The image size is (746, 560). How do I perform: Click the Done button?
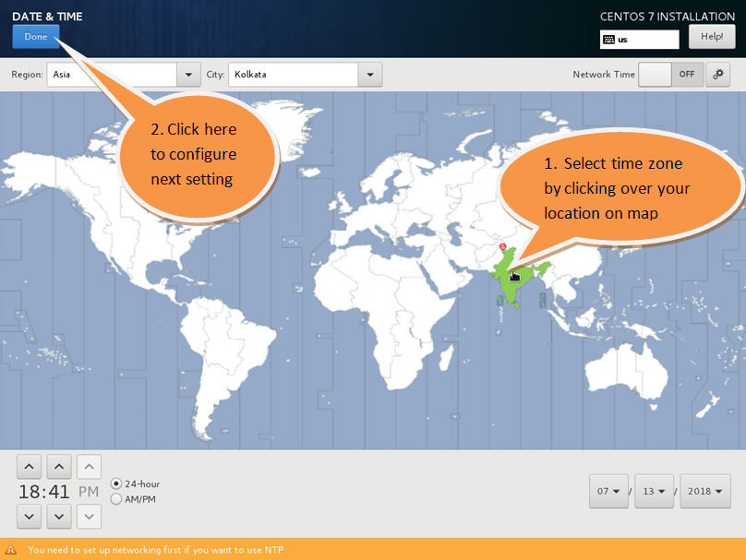tap(36, 37)
